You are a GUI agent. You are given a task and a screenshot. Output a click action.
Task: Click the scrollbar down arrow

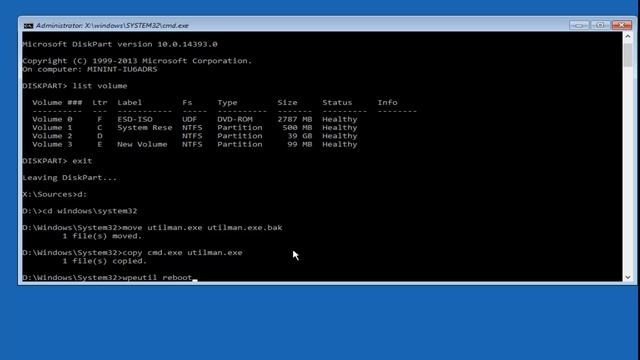click(x=628, y=277)
